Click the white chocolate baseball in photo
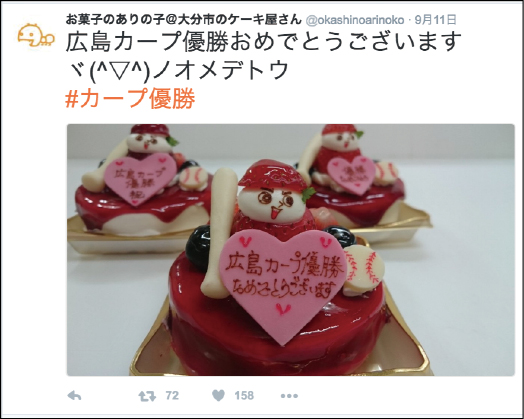524x419 pixels. 364,270
